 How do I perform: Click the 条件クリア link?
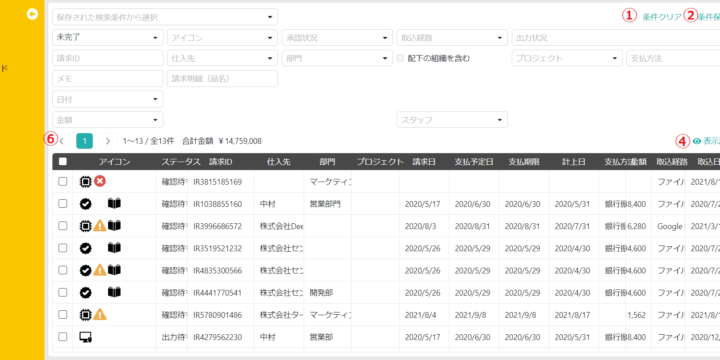(662, 17)
